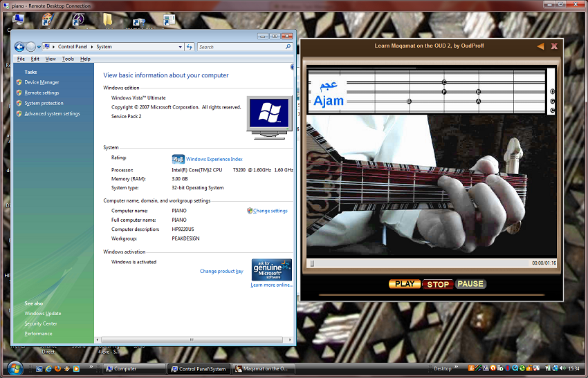Click the search magnifier icon in System window
The height and width of the screenshot is (378, 588).
[288, 47]
